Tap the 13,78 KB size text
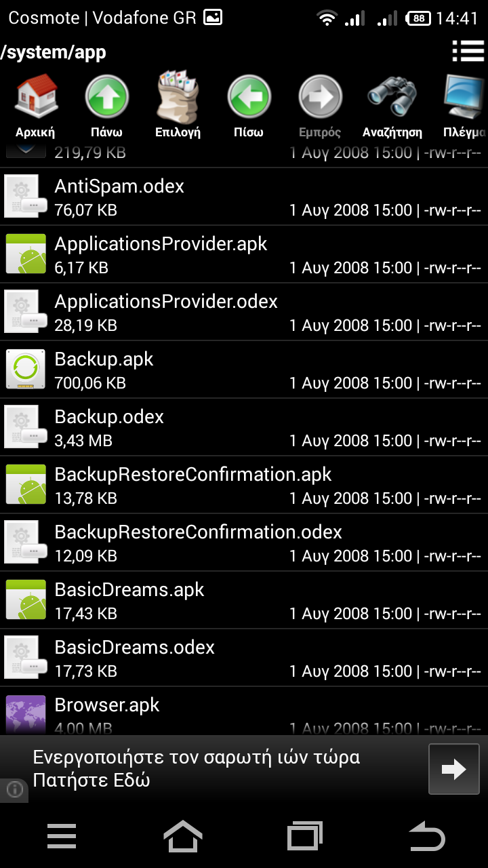488x868 pixels. [x=85, y=499]
